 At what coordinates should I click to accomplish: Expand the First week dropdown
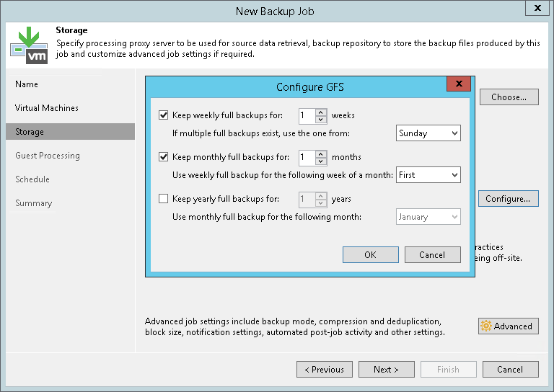(428, 175)
